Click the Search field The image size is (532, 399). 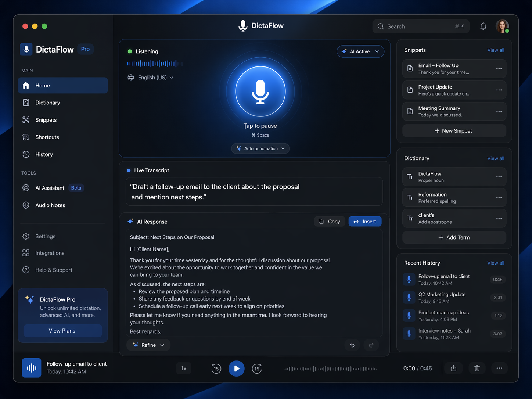(421, 26)
